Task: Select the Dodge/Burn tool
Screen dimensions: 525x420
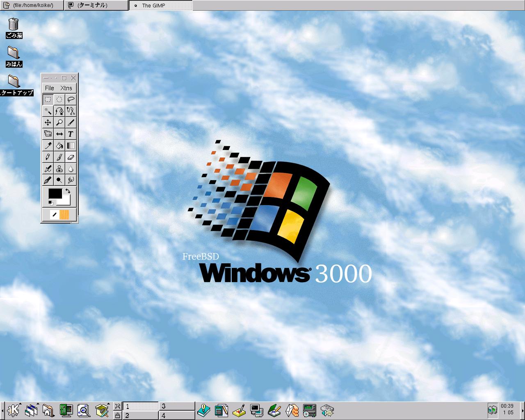Action: (59, 180)
